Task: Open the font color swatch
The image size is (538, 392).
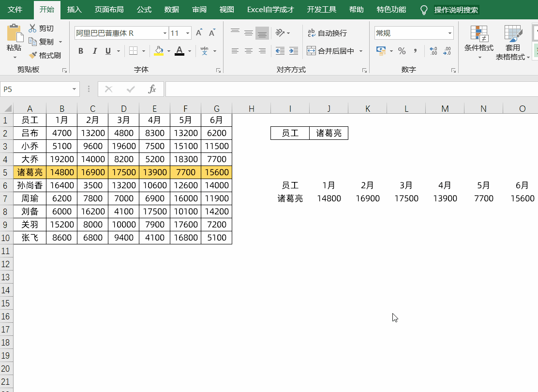Action: click(x=179, y=50)
